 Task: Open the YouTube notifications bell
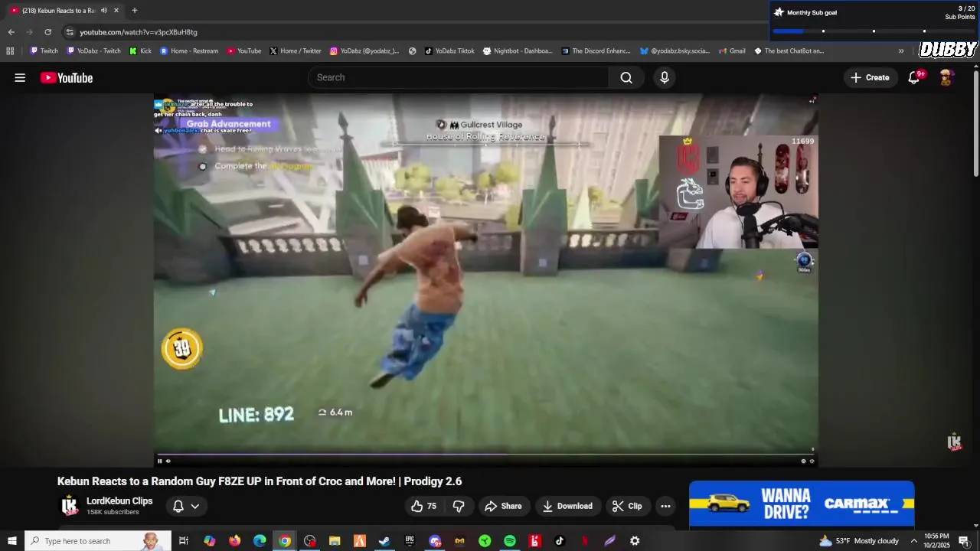[x=914, y=77]
